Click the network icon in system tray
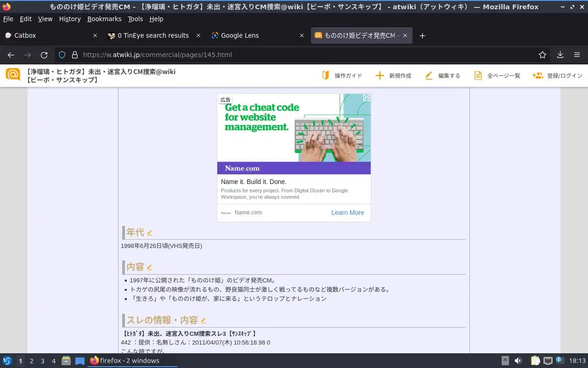Viewport: 588px width, 368px height. [548, 361]
